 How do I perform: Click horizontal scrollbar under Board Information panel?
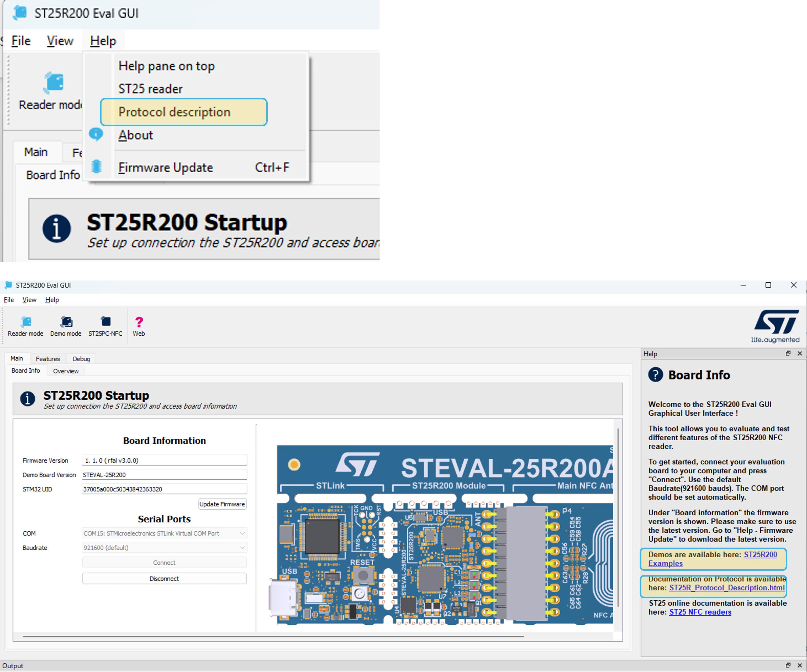coord(273,637)
